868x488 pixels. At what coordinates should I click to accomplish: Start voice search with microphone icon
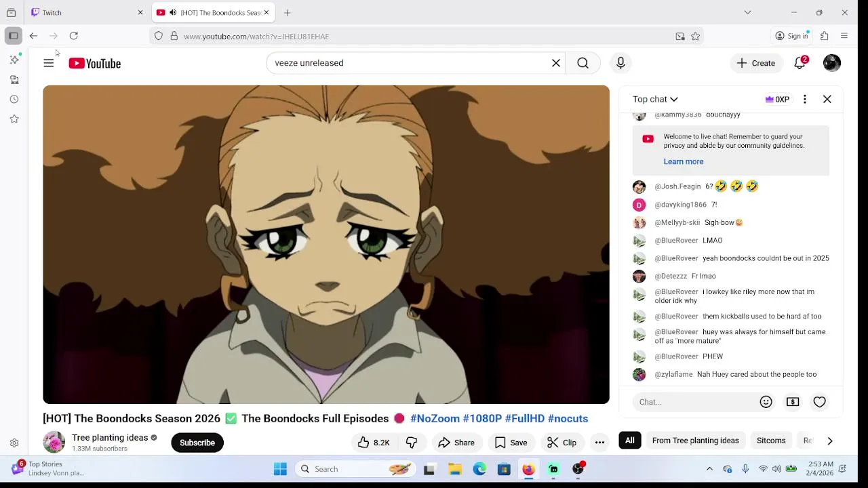click(x=620, y=63)
